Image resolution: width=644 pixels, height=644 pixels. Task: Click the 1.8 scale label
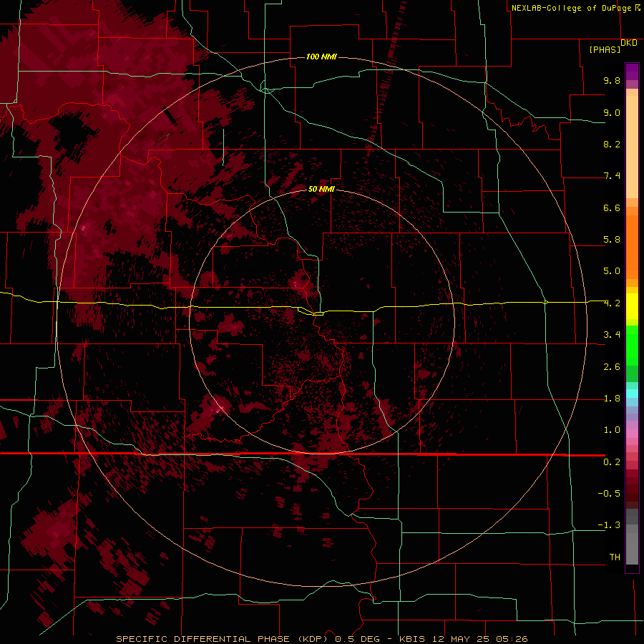[x=612, y=399]
